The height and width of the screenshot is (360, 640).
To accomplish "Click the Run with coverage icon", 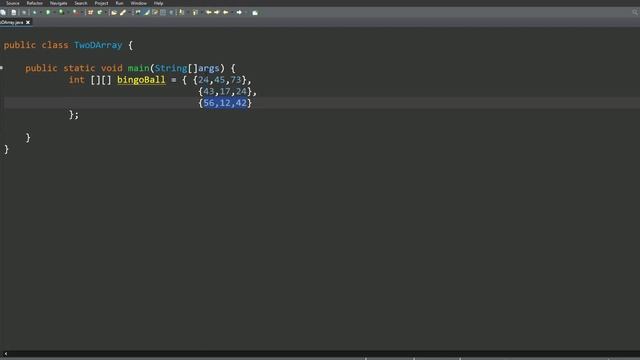I will point(61,12).
